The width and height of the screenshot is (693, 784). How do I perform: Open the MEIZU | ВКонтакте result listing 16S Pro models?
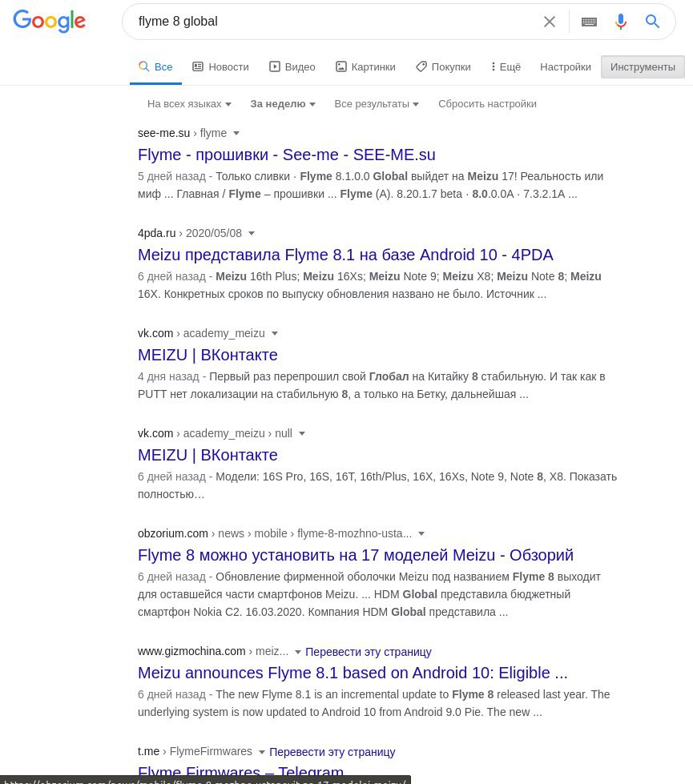[x=207, y=455]
